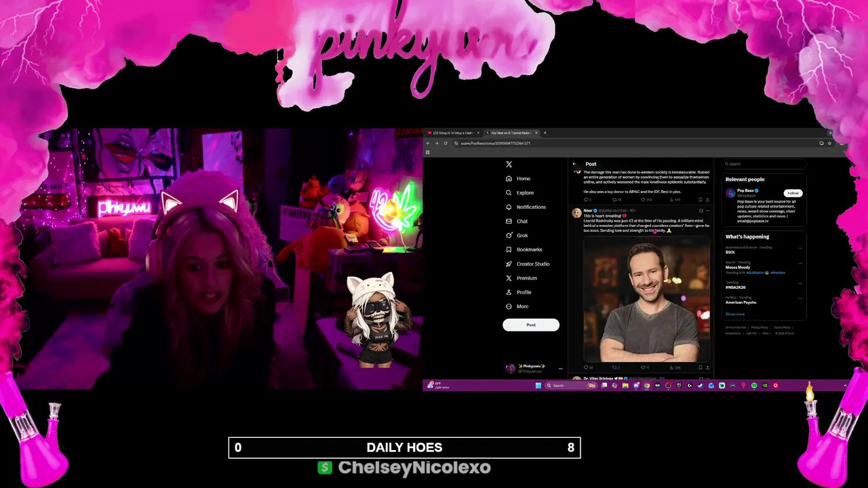Follow Pop Base

point(793,193)
